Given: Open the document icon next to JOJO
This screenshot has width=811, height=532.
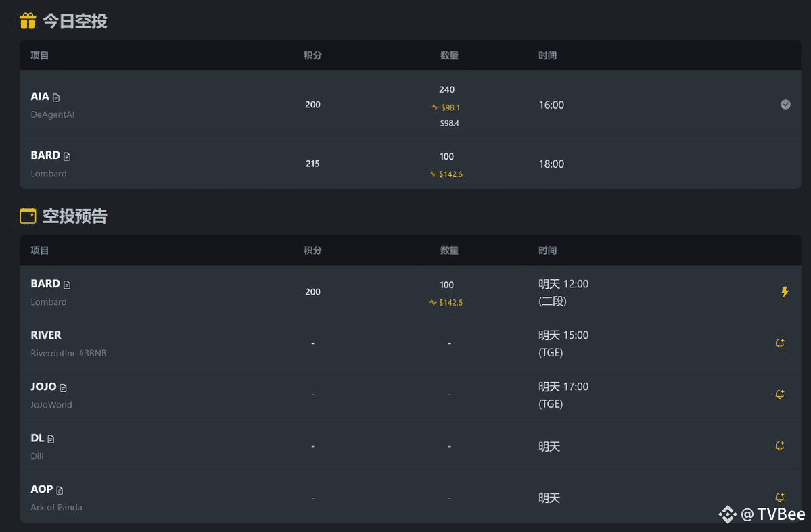Looking at the screenshot, I should click(63, 387).
